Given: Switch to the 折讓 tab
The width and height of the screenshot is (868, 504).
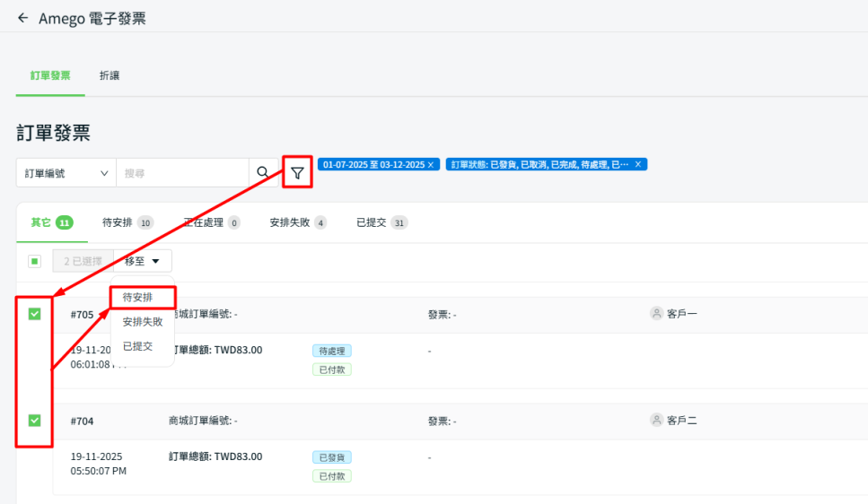Looking at the screenshot, I should click(x=110, y=76).
